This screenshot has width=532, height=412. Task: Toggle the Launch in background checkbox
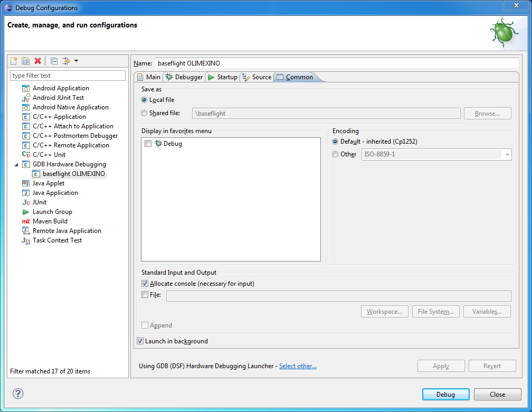coord(140,341)
